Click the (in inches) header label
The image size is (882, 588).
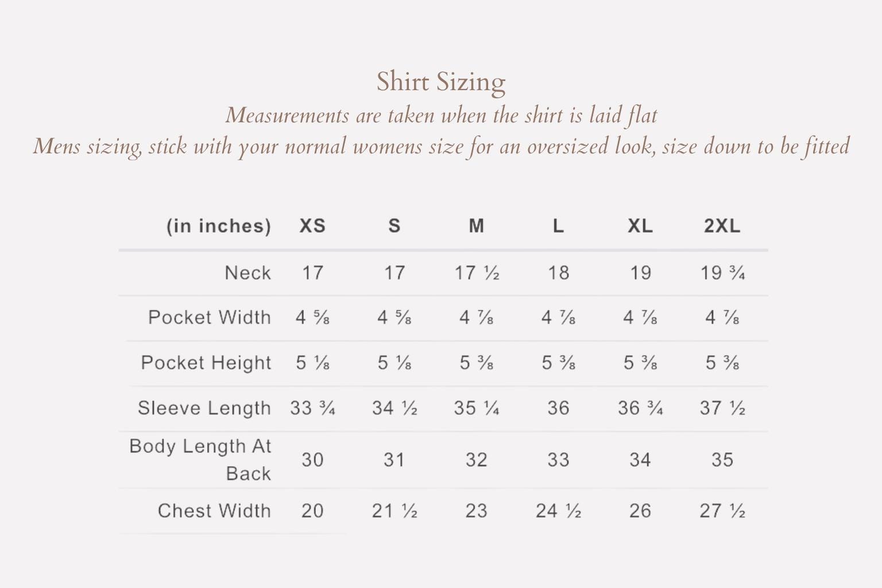pos(218,226)
